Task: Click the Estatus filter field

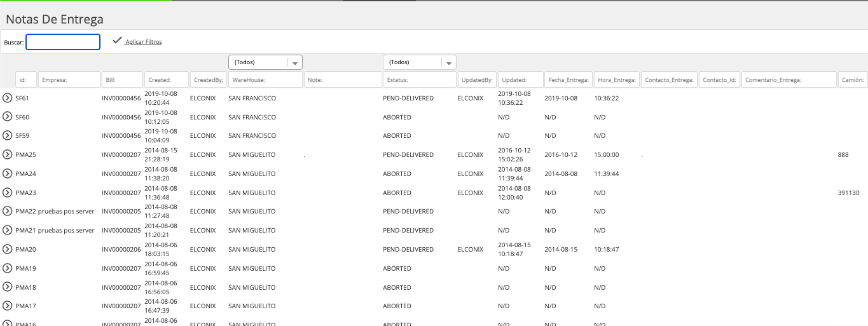Action: (420, 79)
